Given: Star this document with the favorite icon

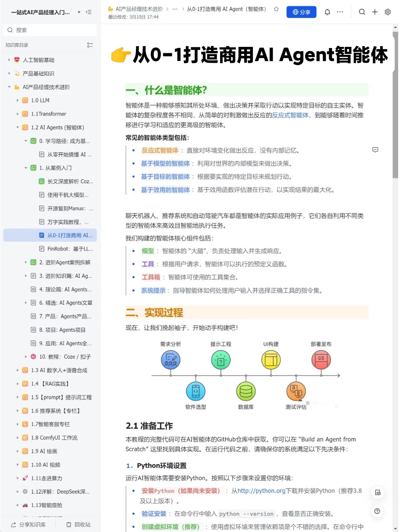Looking at the screenshot, I should pyautogui.click(x=276, y=9).
